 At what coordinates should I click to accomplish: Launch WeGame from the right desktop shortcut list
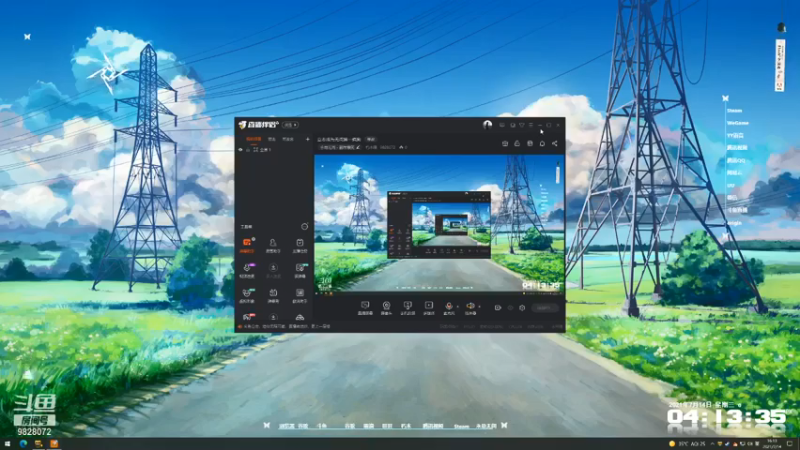pyautogui.click(x=737, y=123)
